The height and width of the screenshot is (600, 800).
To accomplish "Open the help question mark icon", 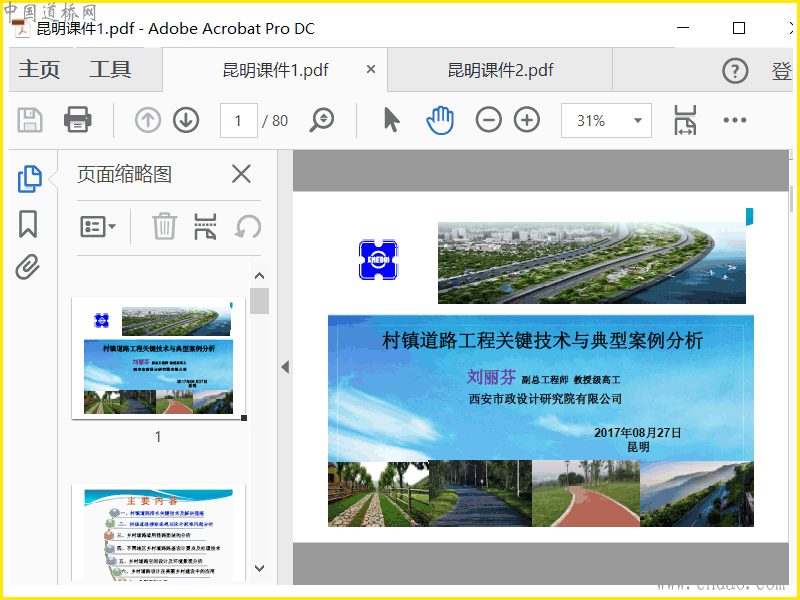I will click(735, 70).
